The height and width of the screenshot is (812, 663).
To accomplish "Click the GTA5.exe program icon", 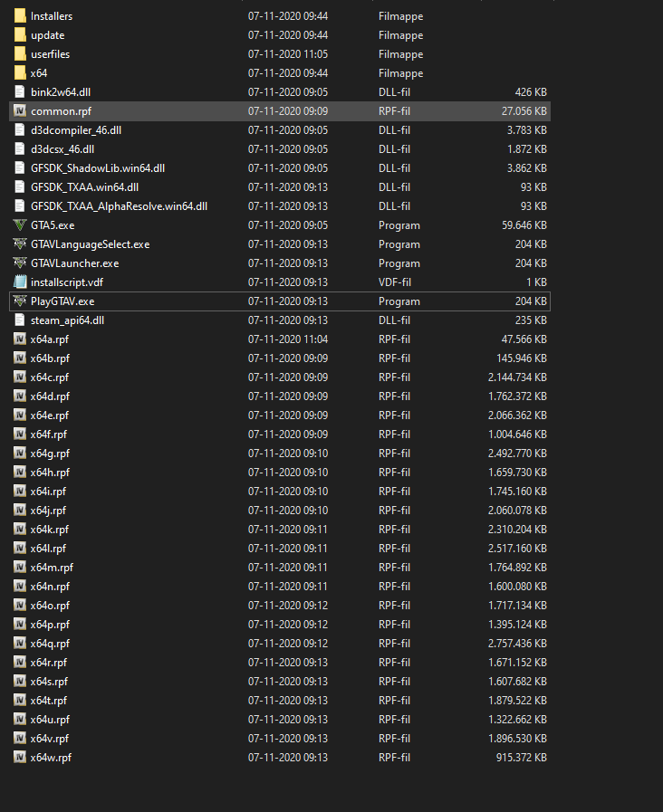I will (20, 225).
